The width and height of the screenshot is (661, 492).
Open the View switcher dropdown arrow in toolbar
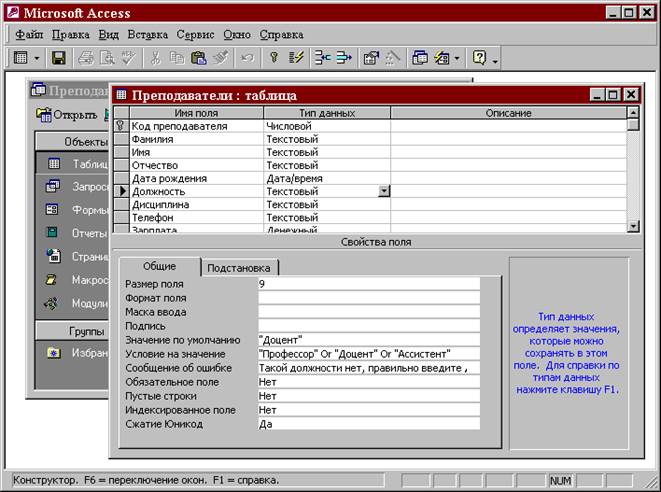click(37, 59)
